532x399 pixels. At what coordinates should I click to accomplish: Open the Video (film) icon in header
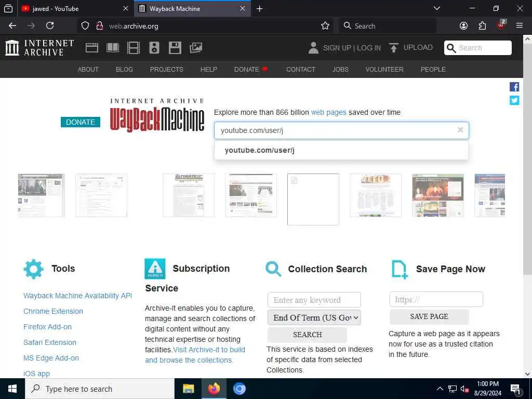[x=134, y=48]
